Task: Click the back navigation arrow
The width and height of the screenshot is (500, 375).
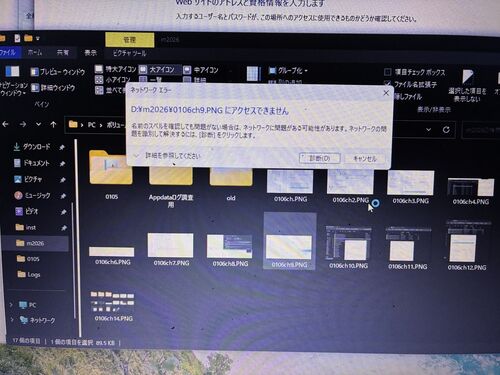Action: coord(6,124)
